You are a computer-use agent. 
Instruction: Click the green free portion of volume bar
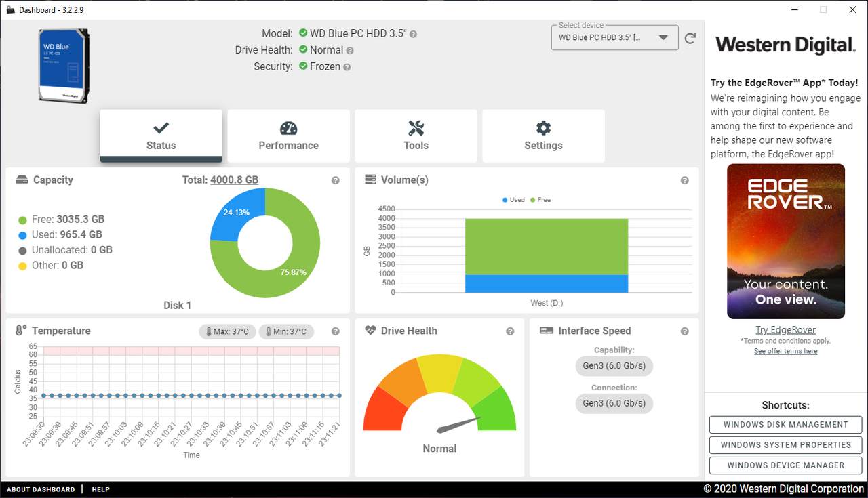pos(547,247)
